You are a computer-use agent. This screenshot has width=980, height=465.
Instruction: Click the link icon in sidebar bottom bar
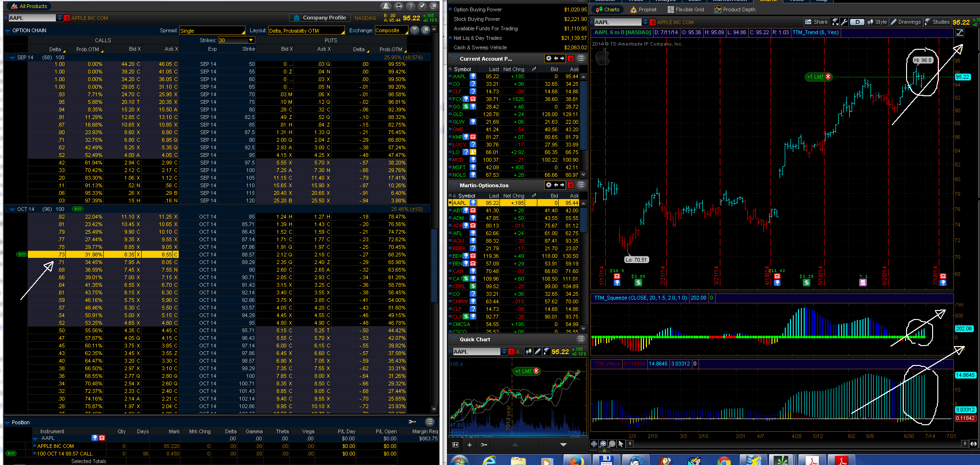(484, 445)
